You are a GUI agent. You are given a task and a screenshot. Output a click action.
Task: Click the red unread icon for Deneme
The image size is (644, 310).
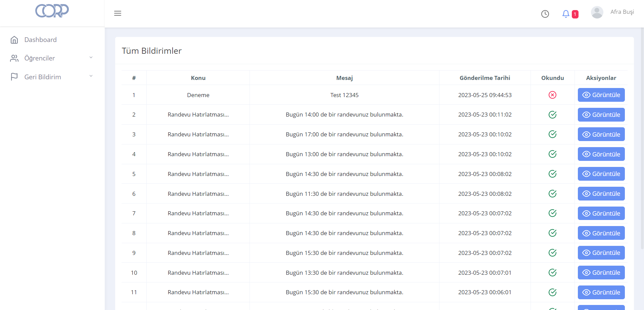coord(552,95)
